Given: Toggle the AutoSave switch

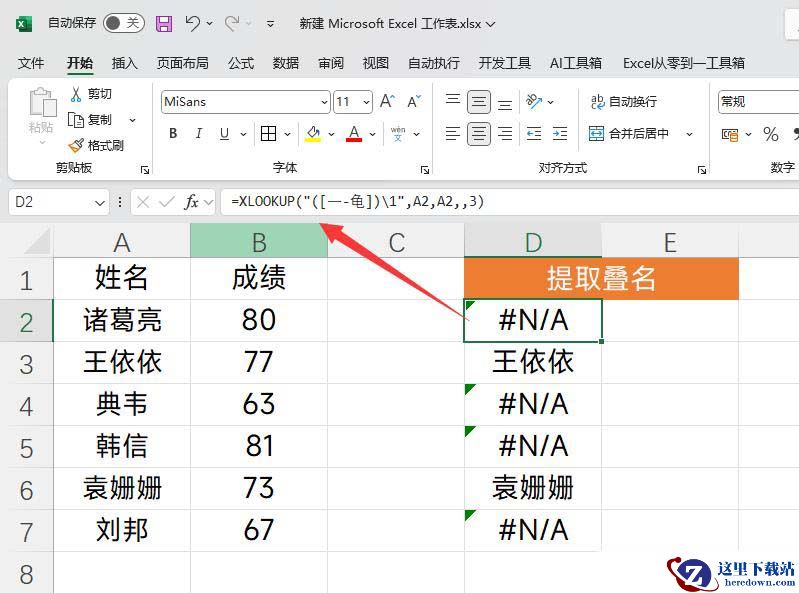Looking at the screenshot, I should 124,23.
